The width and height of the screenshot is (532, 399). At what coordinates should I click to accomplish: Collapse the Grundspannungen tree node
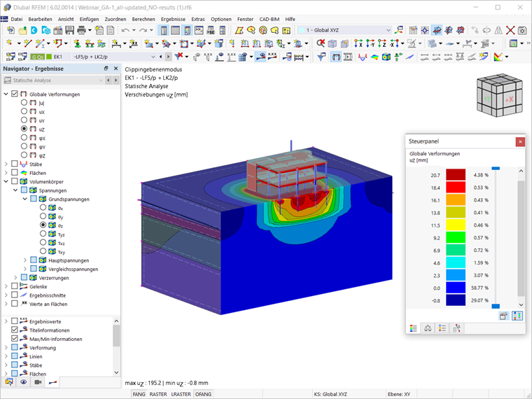click(24, 199)
